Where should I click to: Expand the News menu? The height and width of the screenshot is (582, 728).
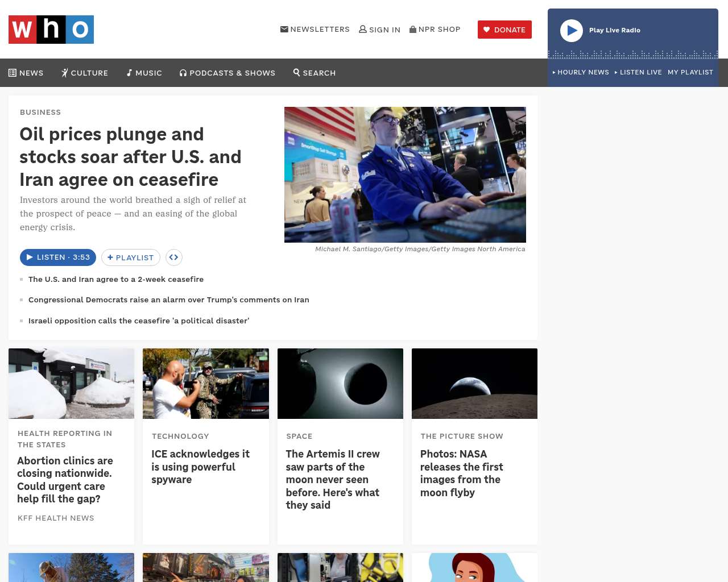(26, 73)
